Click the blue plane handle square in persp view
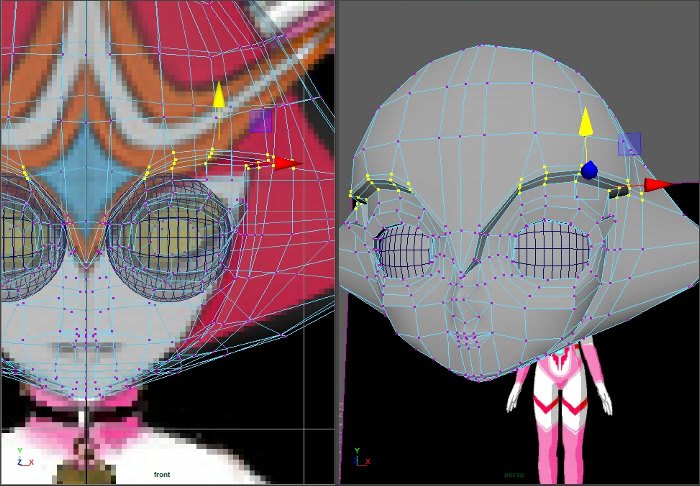The width and height of the screenshot is (700, 486). click(x=629, y=144)
